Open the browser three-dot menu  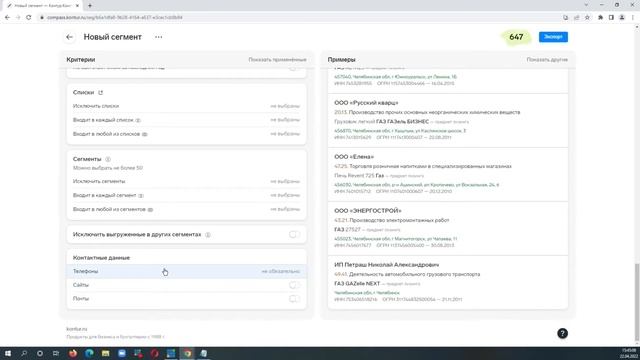[633, 18]
